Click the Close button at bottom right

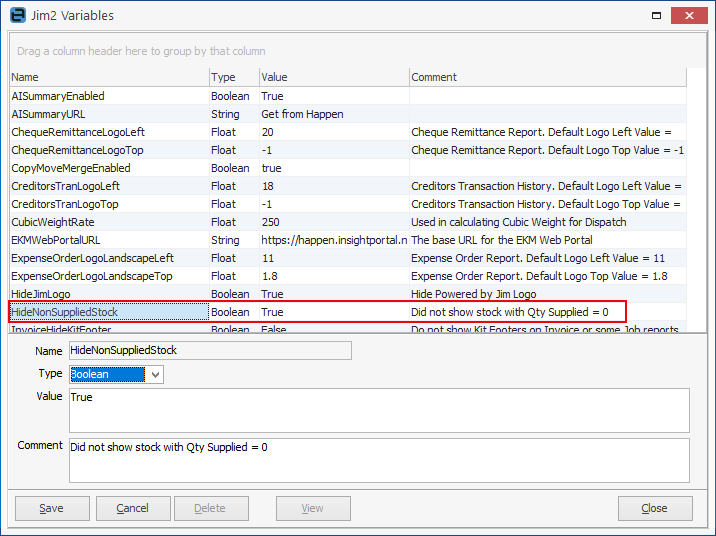[x=655, y=508]
